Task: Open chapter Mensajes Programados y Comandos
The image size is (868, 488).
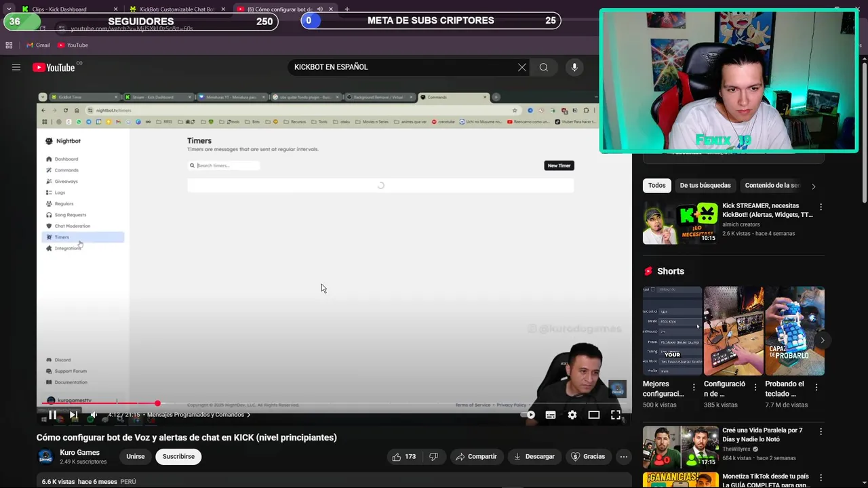Action: click(198, 415)
